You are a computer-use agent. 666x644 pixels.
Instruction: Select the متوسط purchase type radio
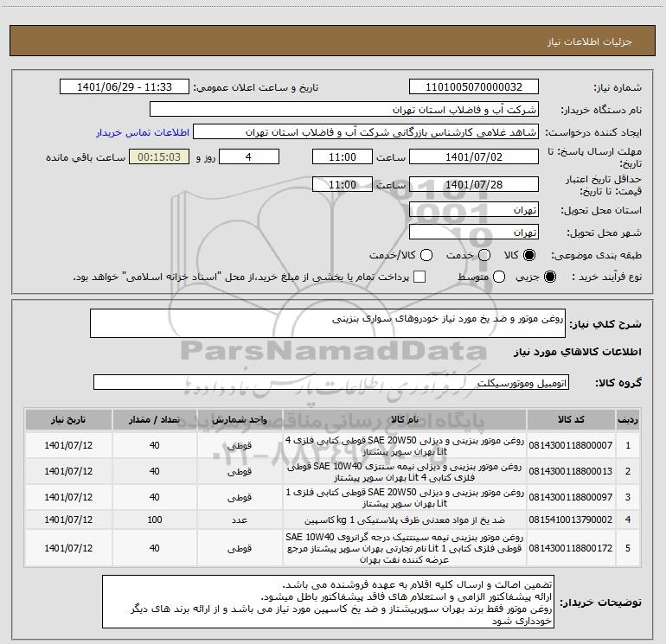(499, 277)
